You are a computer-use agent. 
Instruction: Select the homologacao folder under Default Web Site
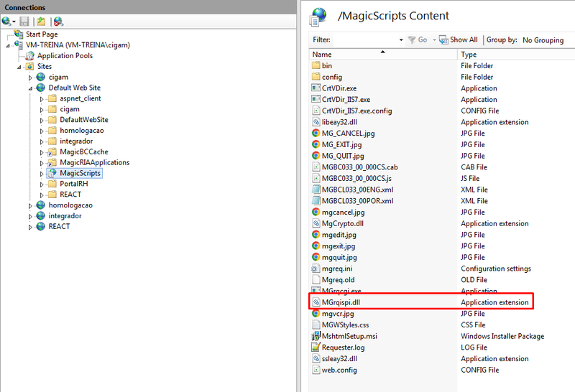tap(82, 131)
